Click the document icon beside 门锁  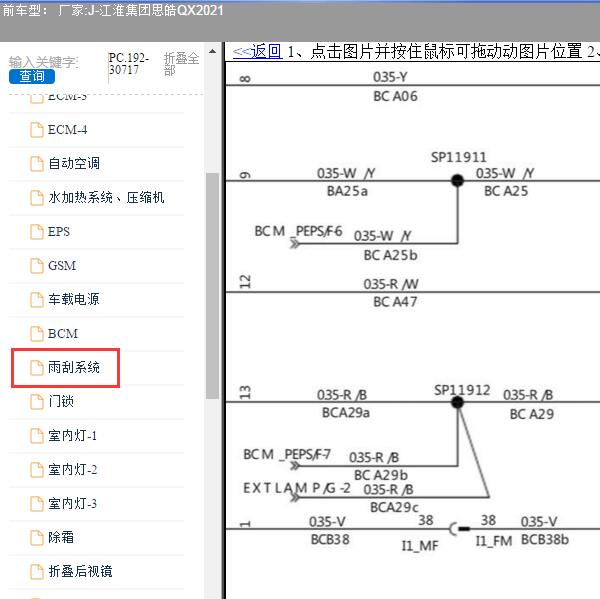[x=37, y=401]
